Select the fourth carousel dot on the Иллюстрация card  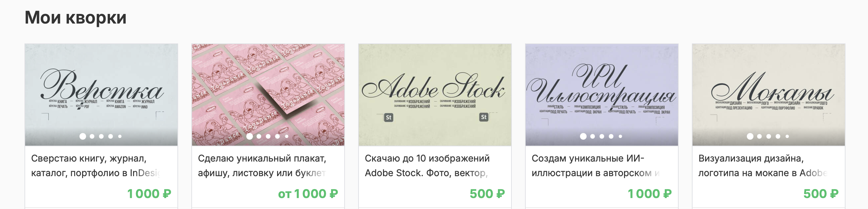(x=611, y=136)
